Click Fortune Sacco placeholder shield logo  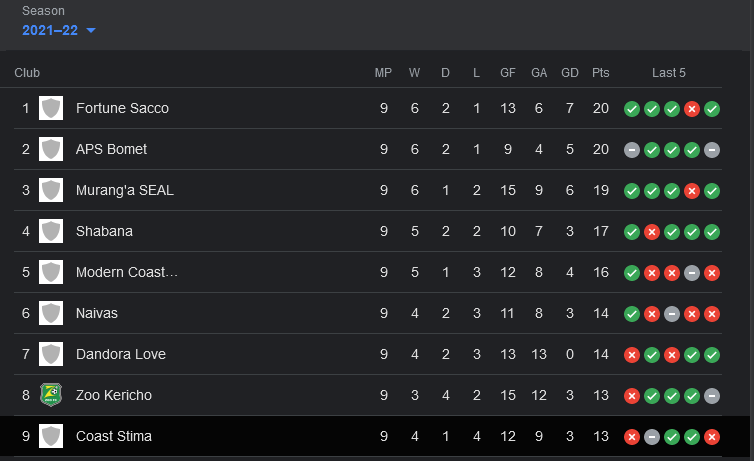(51, 108)
